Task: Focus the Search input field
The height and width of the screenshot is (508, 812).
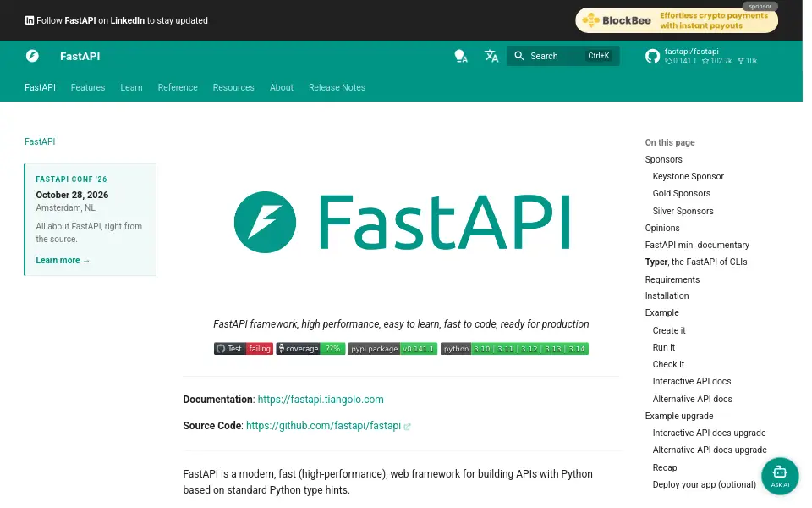Action: pyautogui.click(x=563, y=56)
